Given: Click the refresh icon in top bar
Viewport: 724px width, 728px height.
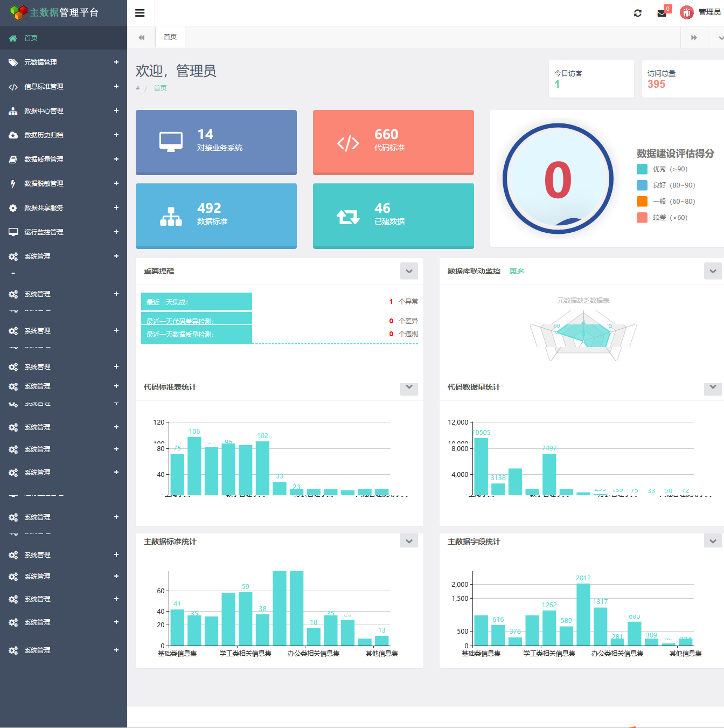Looking at the screenshot, I should click(638, 13).
